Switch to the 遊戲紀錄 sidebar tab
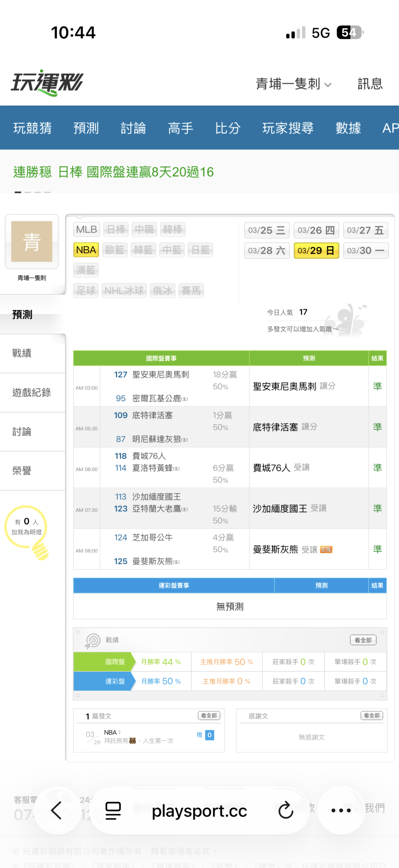This screenshot has height=868, width=399. click(32, 393)
